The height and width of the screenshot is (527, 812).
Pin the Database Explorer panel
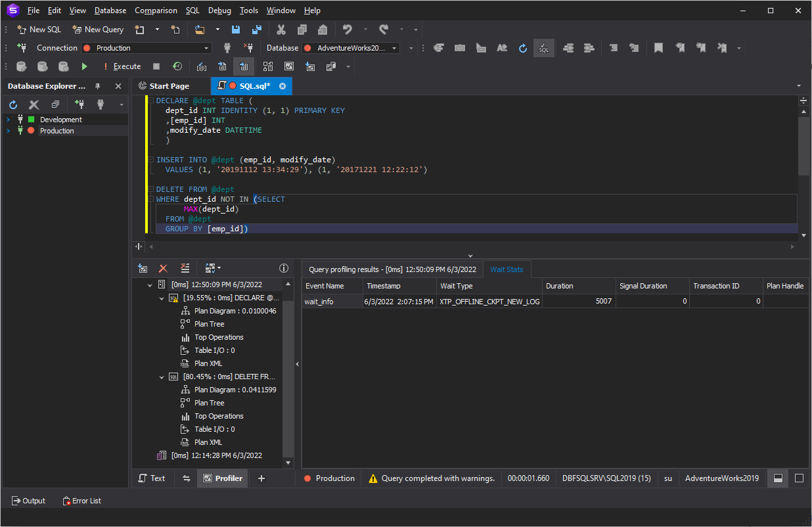point(97,85)
